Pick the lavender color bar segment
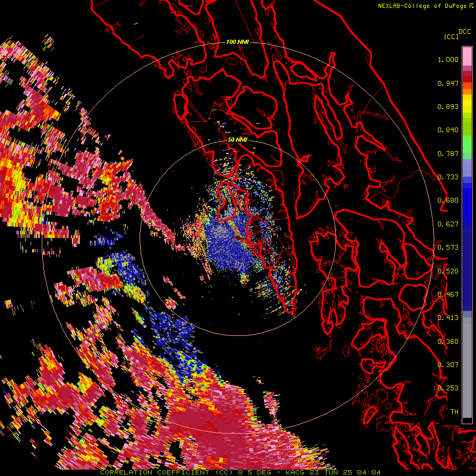This screenshot has width=476, height=476. (467, 168)
